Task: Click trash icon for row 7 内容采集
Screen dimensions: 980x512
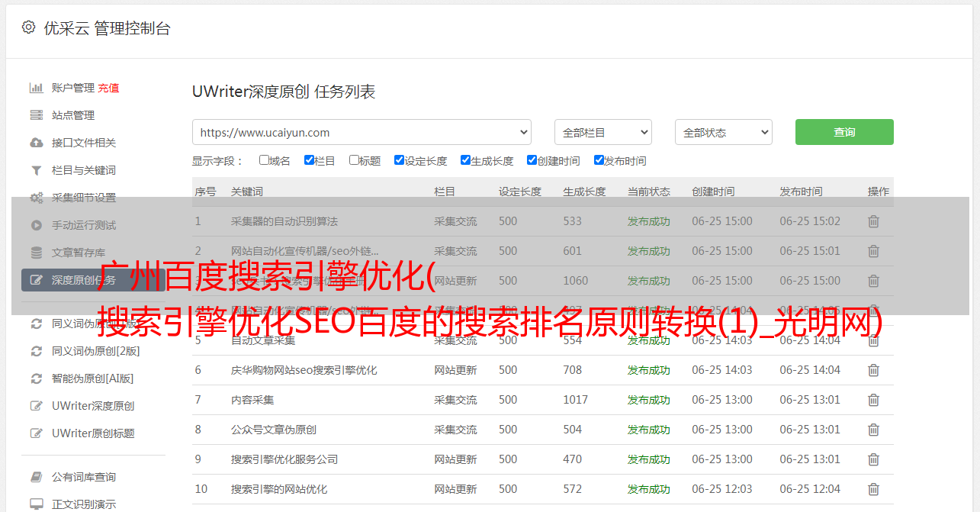Action: [873, 400]
